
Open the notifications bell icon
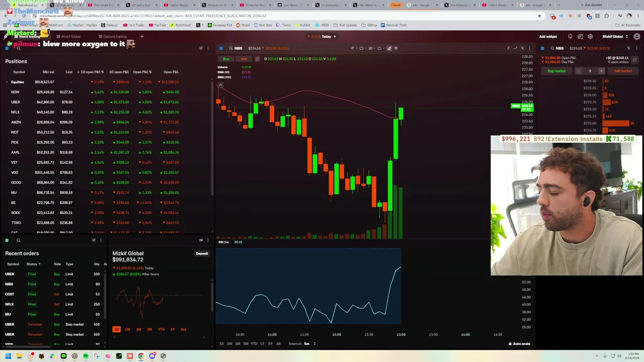pyautogui.click(x=570, y=37)
